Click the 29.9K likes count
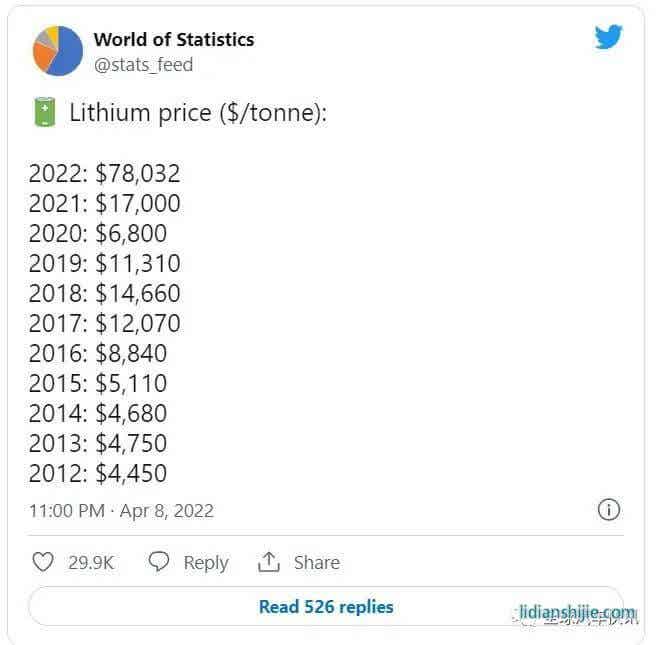This screenshot has width=659, height=645. click(x=91, y=563)
